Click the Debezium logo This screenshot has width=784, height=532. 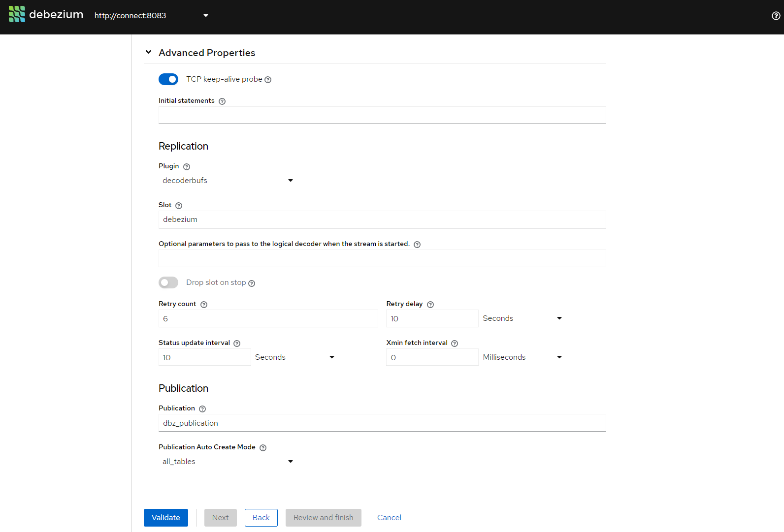coord(46,14)
